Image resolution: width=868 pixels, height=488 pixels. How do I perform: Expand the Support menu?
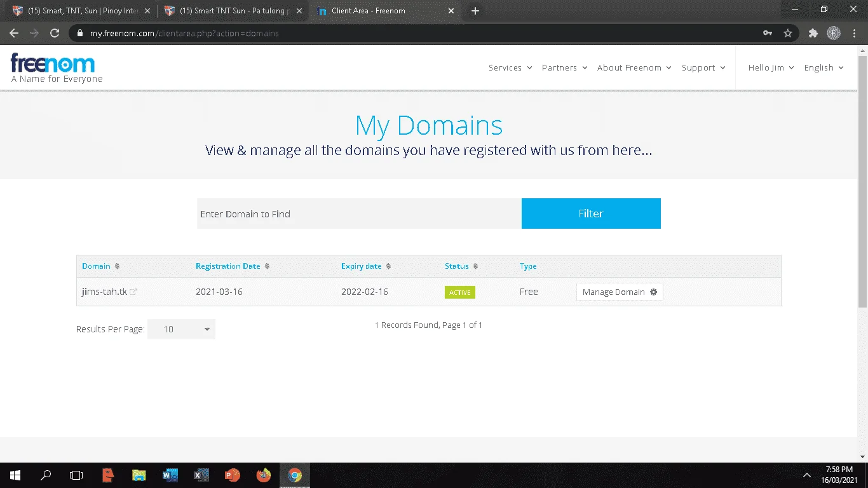[703, 67]
